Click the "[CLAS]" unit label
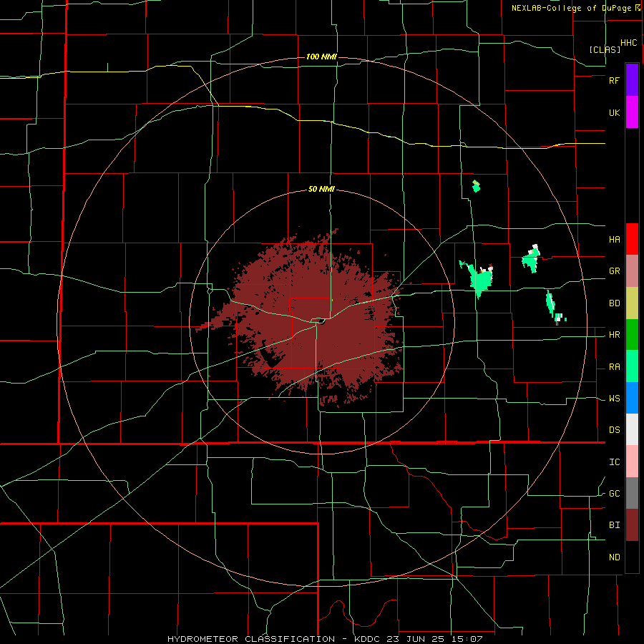The width and height of the screenshot is (644, 644). [x=605, y=49]
